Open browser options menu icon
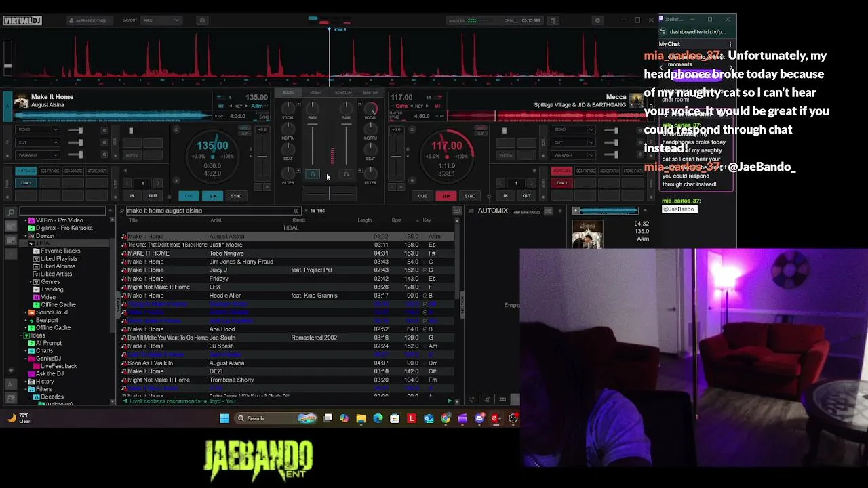This screenshot has height=488, width=868. point(457,211)
